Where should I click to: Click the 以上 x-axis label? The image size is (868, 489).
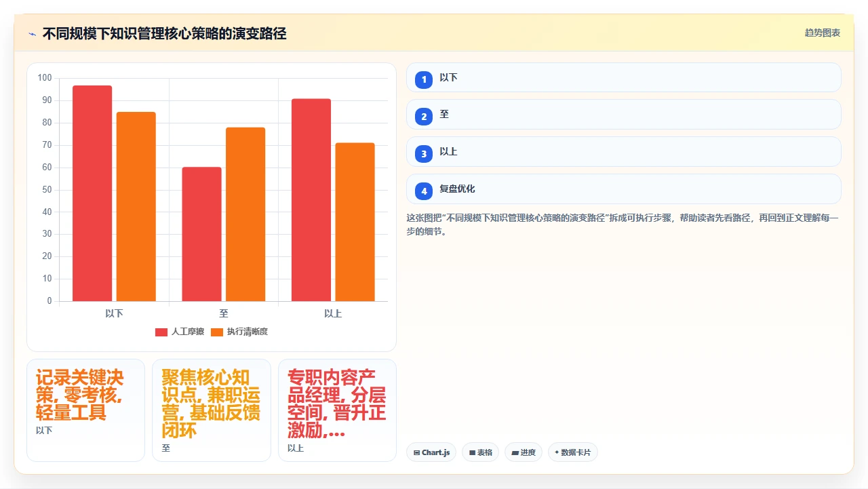(x=333, y=313)
